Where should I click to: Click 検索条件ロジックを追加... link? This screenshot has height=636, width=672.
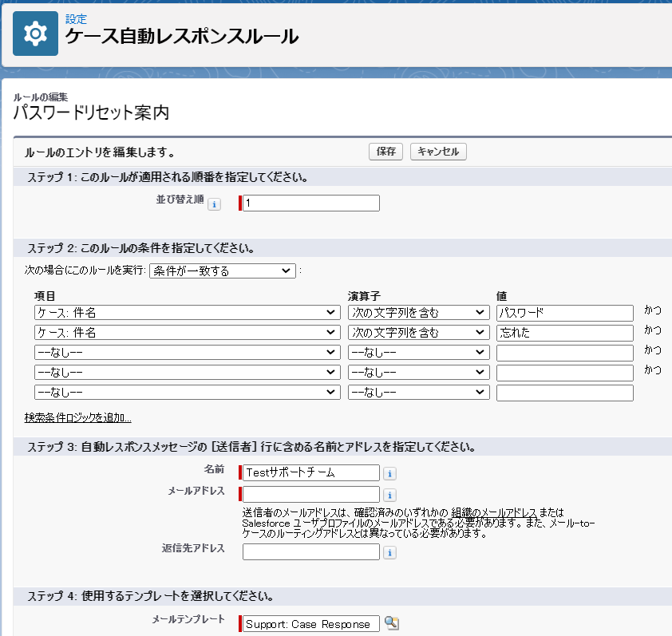click(x=78, y=417)
